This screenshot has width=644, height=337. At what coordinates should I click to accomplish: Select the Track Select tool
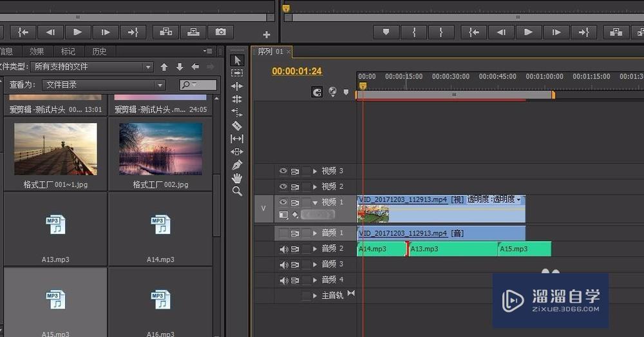click(x=237, y=73)
